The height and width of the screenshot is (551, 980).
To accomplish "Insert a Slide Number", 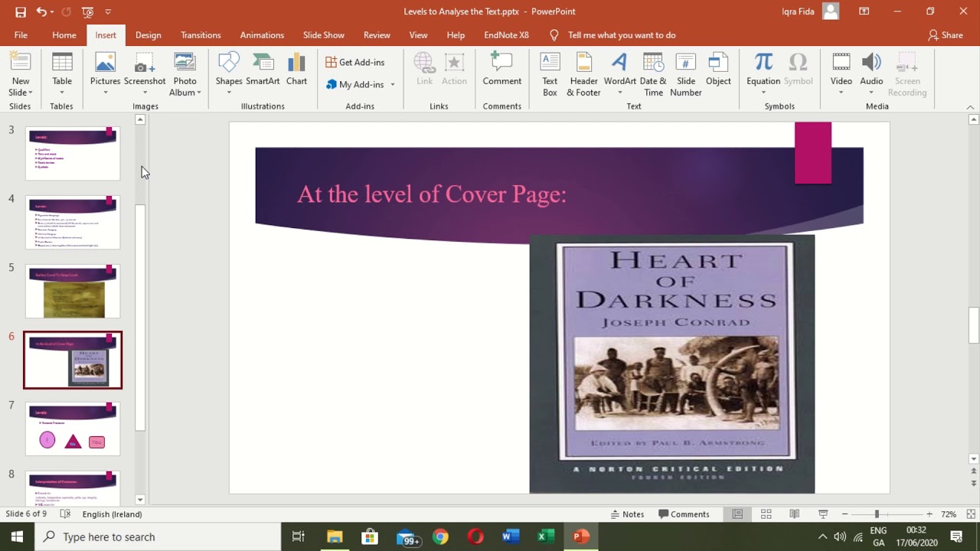I will point(685,74).
